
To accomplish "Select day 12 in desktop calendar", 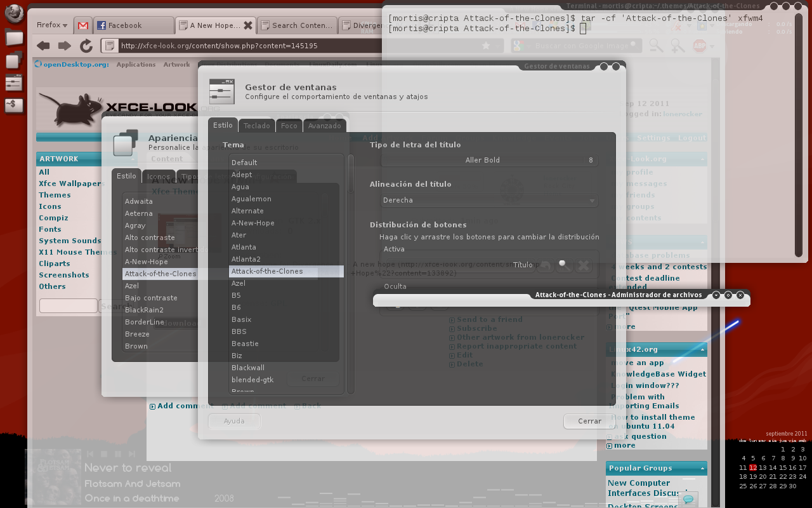I will coord(753,467).
